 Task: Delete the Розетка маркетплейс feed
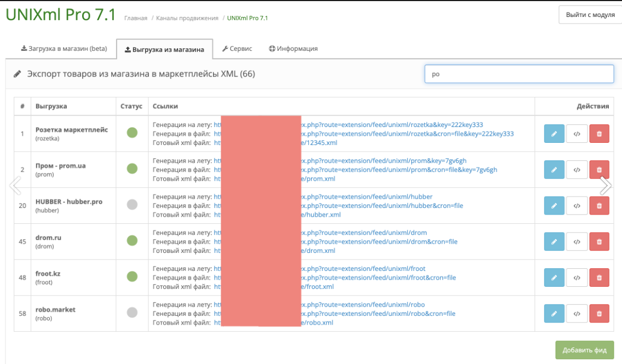tap(599, 134)
